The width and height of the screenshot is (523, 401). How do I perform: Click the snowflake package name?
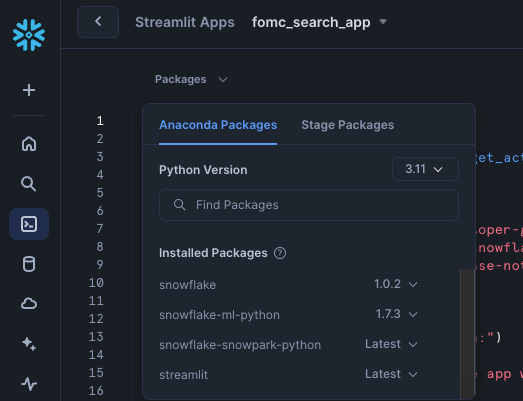pyautogui.click(x=187, y=285)
